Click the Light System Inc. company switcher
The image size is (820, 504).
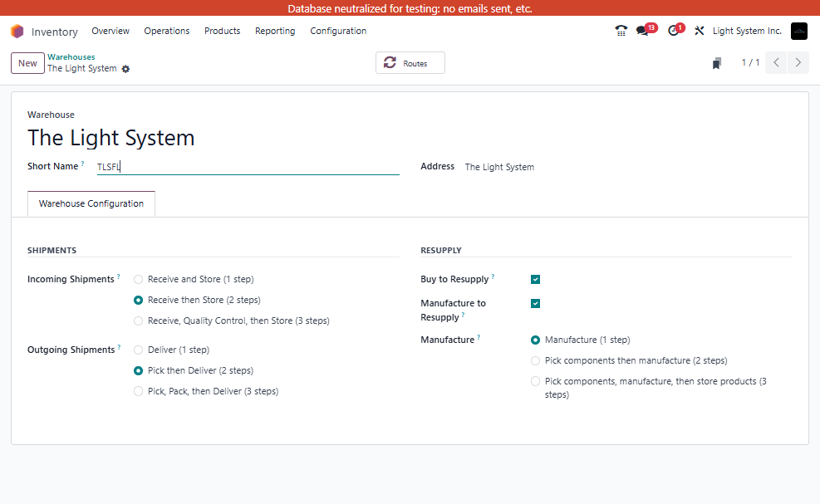click(747, 31)
